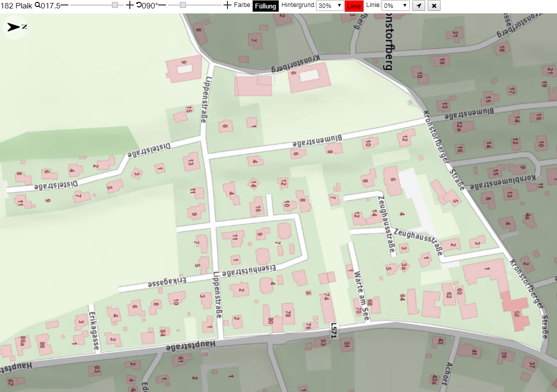557x392 pixels.
Task: Click the red Linie color button
Action: [x=354, y=6]
